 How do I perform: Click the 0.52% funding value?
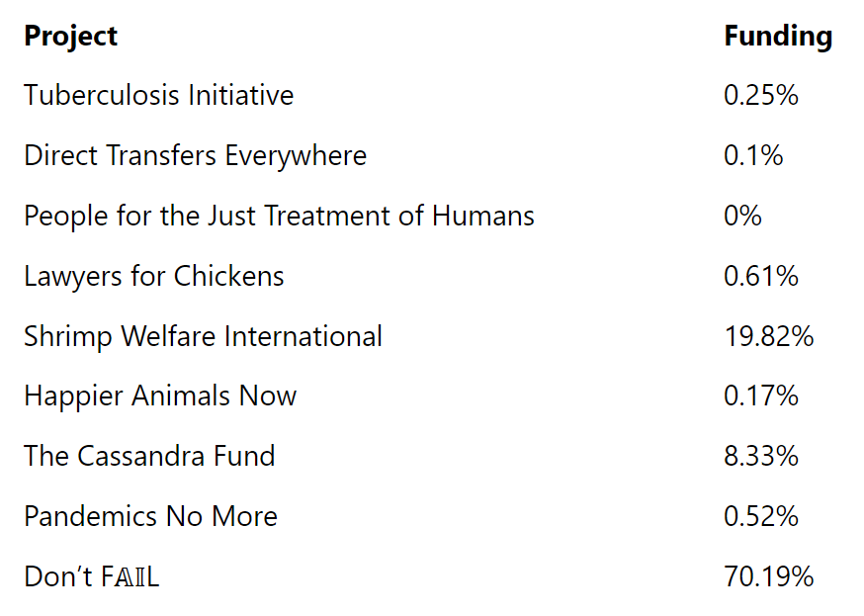pyautogui.click(x=760, y=517)
